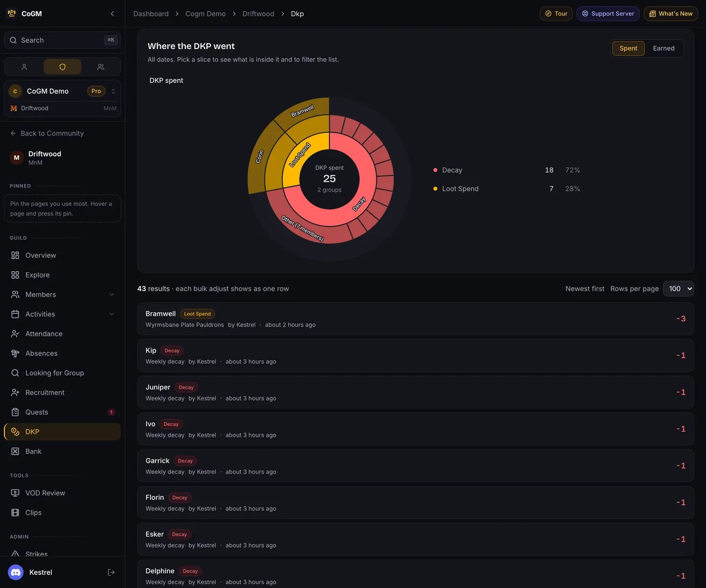Start the Tour

coord(556,14)
